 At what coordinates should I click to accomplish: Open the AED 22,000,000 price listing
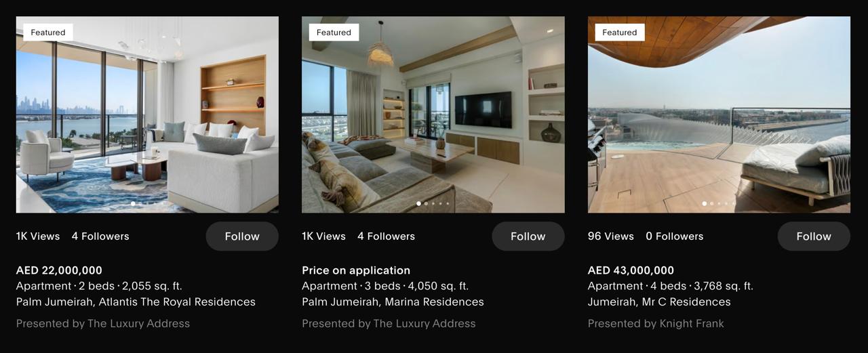(x=59, y=270)
